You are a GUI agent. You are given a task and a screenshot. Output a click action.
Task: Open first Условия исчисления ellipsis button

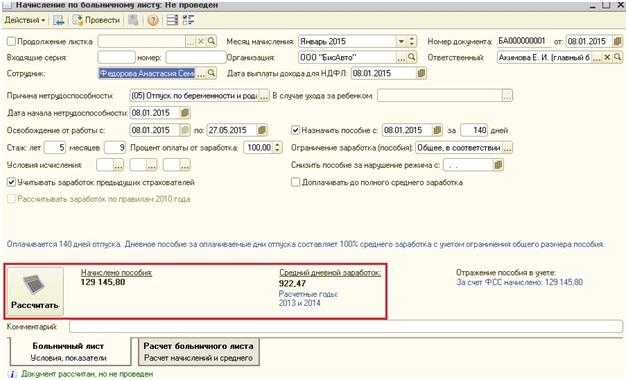pyautogui.click(x=118, y=165)
